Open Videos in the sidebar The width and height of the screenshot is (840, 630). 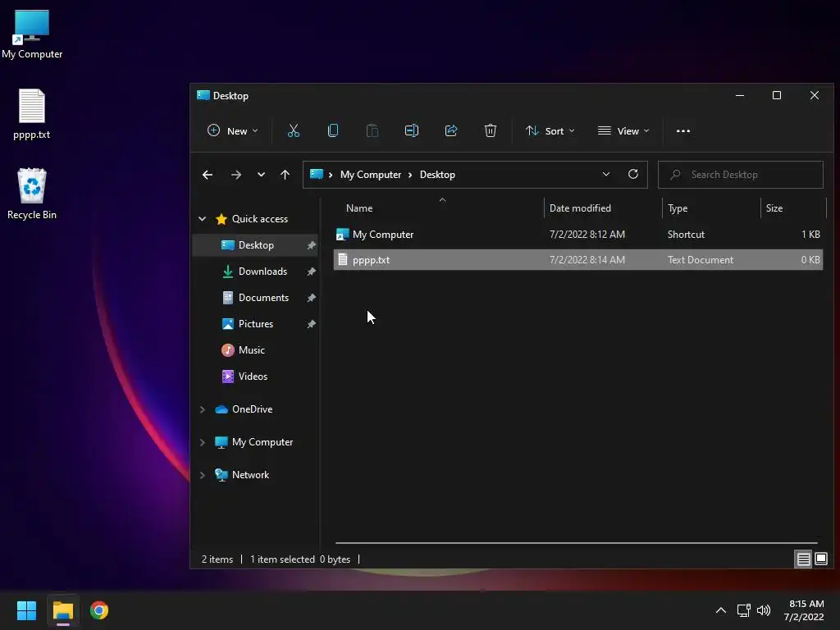click(253, 377)
